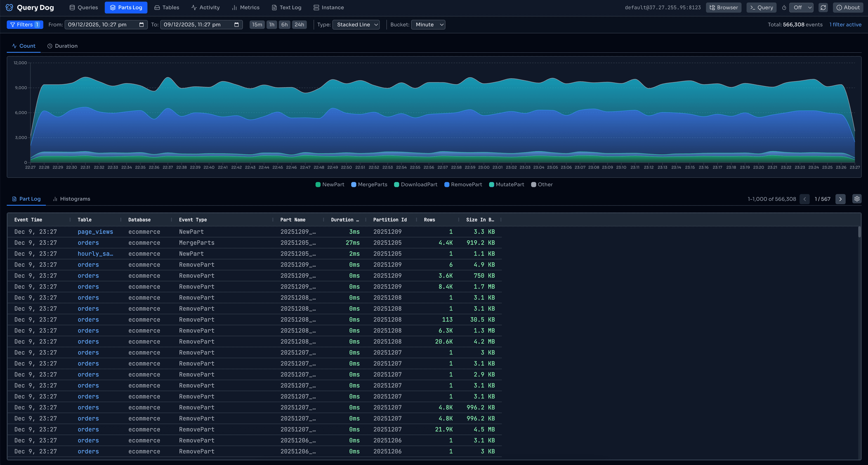Viewport: 868px width, 465px height.
Task: Open the About dialog
Action: point(848,7)
